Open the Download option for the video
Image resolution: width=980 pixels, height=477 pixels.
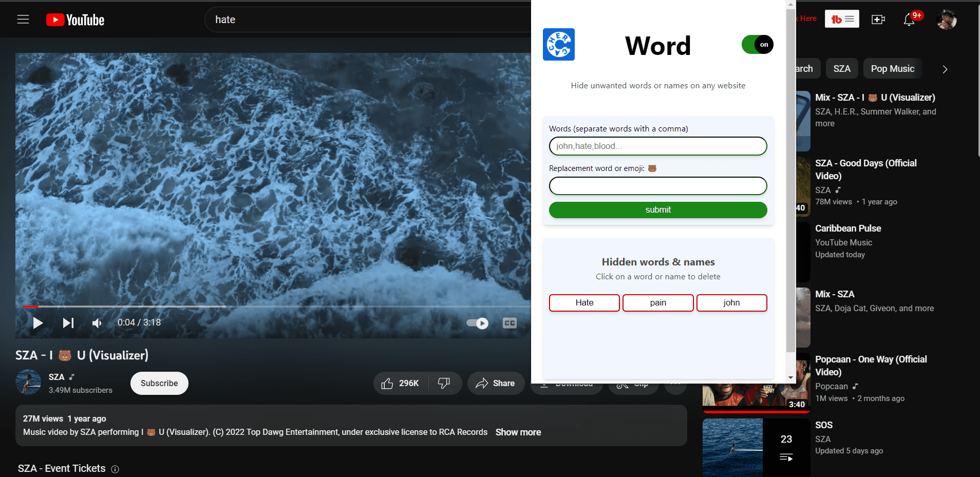pos(567,383)
